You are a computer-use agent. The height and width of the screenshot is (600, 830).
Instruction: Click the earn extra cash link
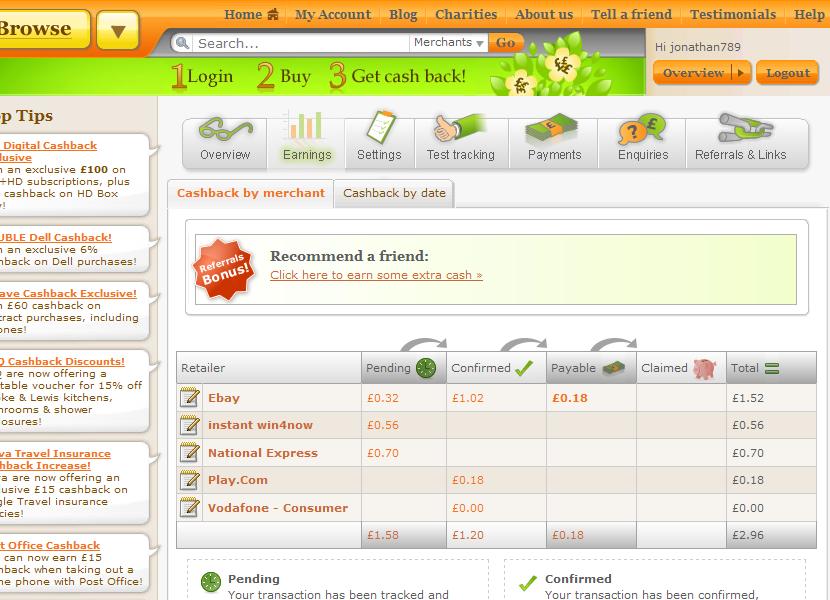coord(376,275)
